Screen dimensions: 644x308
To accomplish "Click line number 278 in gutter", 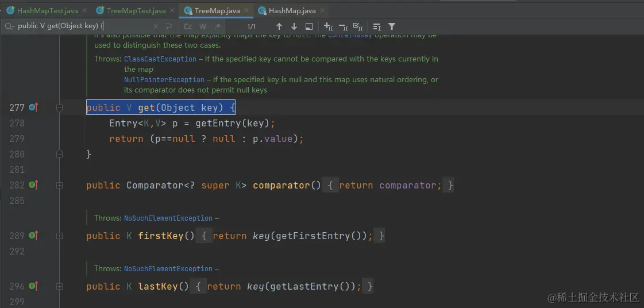I will point(17,123).
